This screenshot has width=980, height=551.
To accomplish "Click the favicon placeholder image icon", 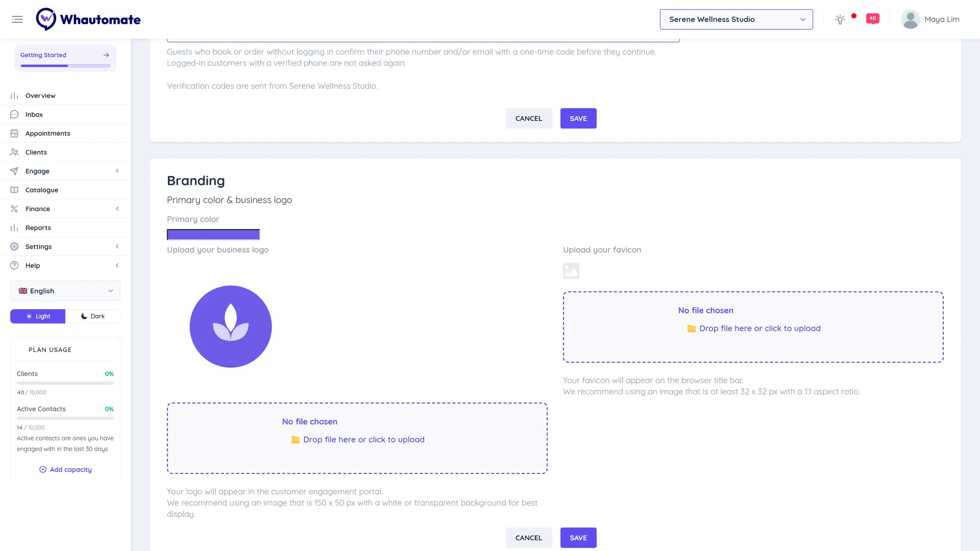I will click(571, 271).
